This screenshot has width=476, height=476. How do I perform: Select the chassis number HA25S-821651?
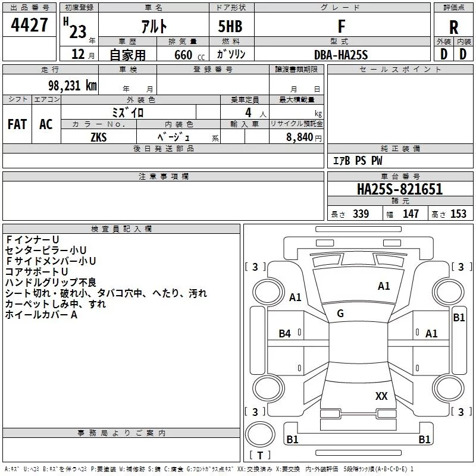pos(400,189)
